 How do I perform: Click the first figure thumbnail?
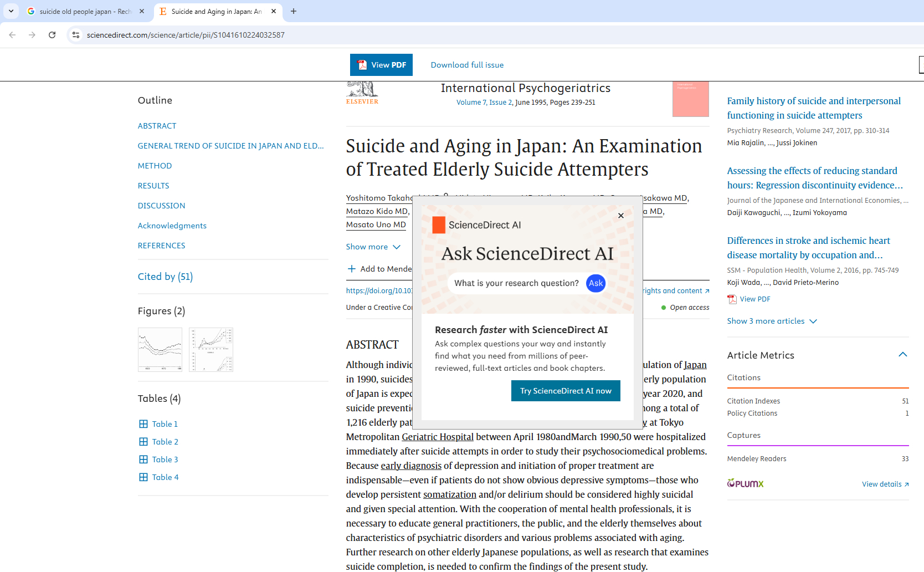pyautogui.click(x=160, y=350)
